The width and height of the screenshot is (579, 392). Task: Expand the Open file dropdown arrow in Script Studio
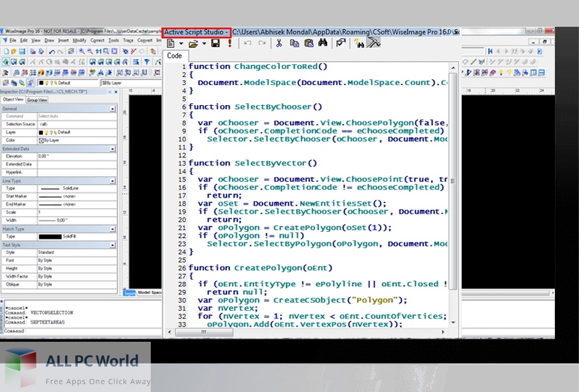[204, 44]
